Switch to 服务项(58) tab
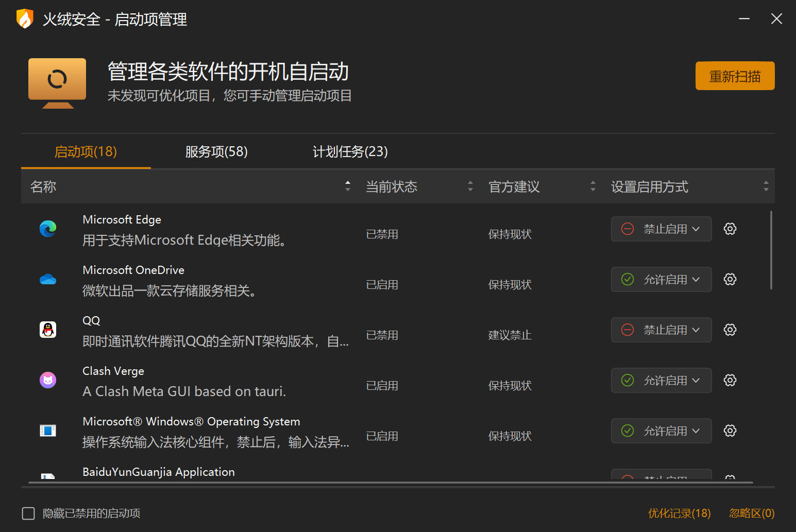Screen dimensions: 796x532 216,152
